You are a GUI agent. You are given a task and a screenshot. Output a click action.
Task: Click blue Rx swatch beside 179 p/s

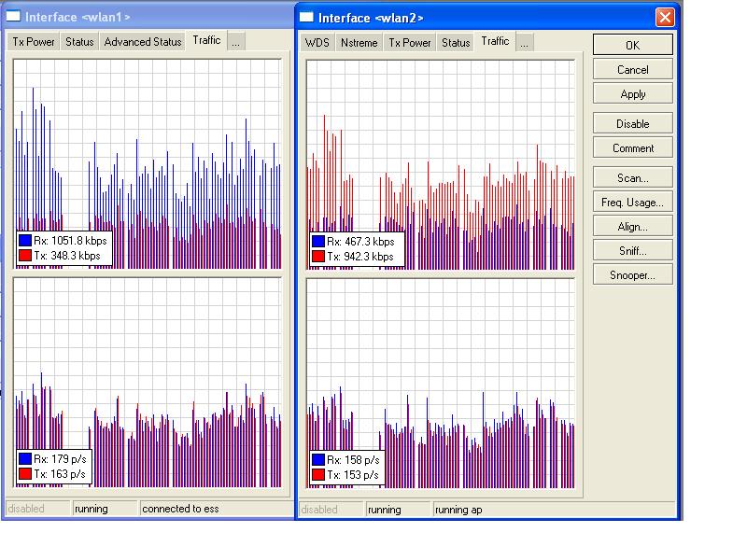tap(25, 459)
